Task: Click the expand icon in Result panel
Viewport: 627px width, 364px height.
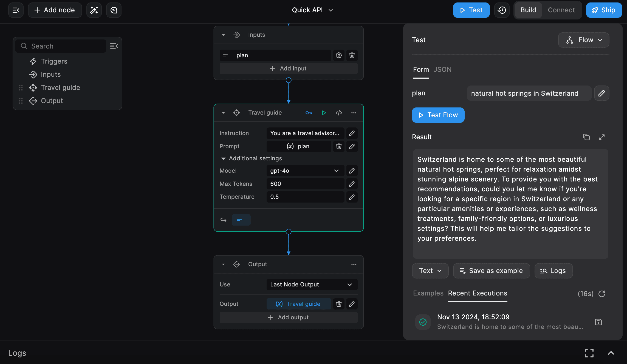Action: pyautogui.click(x=602, y=137)
